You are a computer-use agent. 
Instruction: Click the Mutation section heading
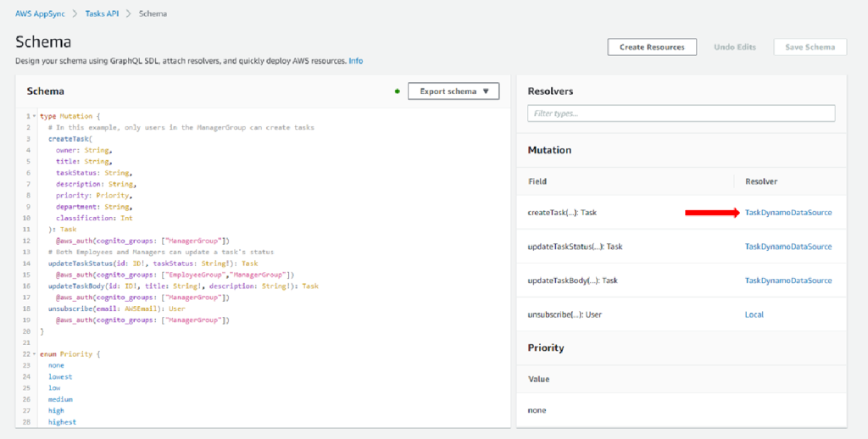coord(549,150)
